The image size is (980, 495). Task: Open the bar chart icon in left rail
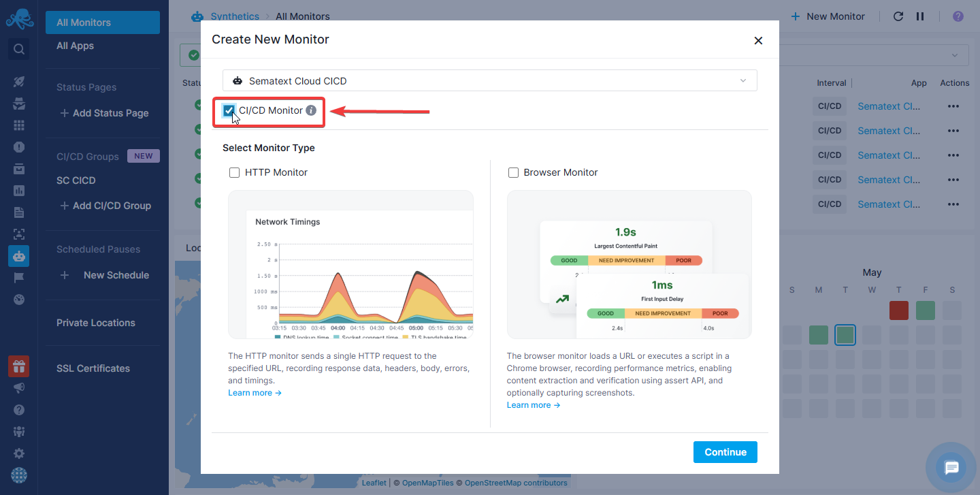(19, 191)
